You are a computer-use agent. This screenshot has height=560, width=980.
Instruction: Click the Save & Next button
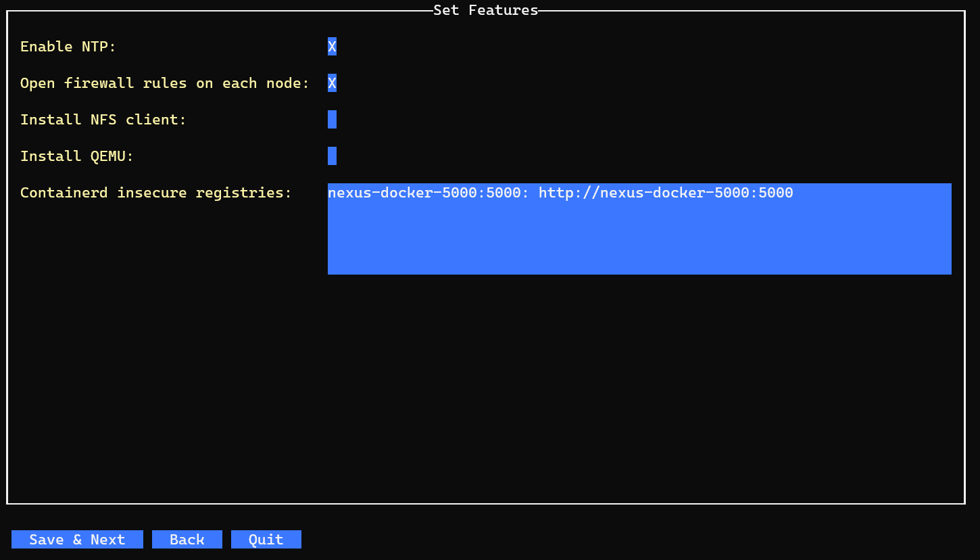point(77,540)
